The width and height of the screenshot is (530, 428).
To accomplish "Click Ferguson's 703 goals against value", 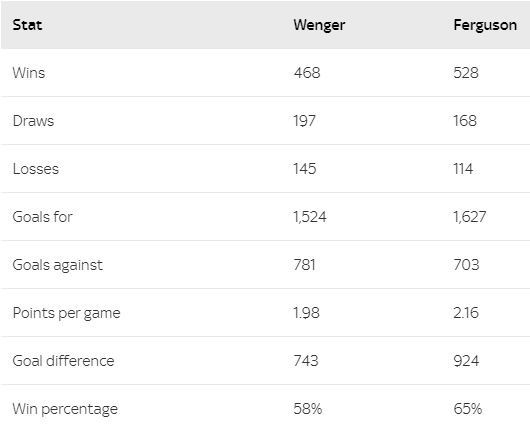I will pyautogui.click(x=466, y=265).
